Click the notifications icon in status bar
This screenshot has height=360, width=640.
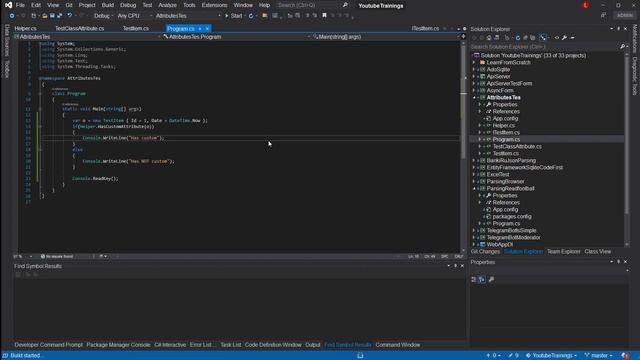tap(625, 356)
